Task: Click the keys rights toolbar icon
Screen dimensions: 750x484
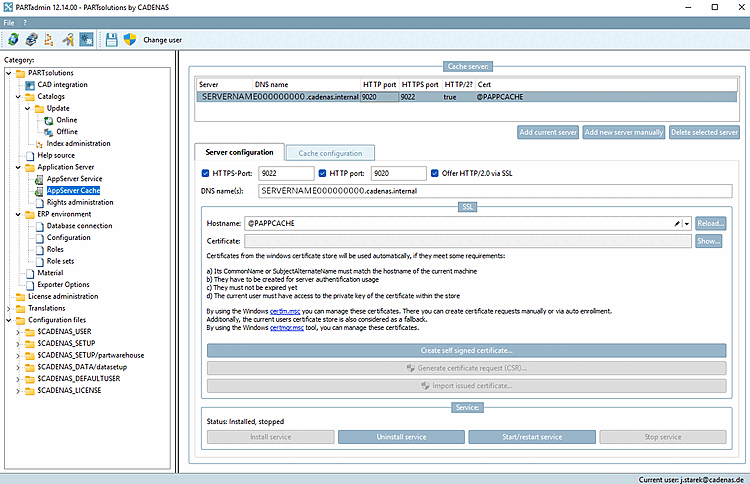Action: [68, 40]
